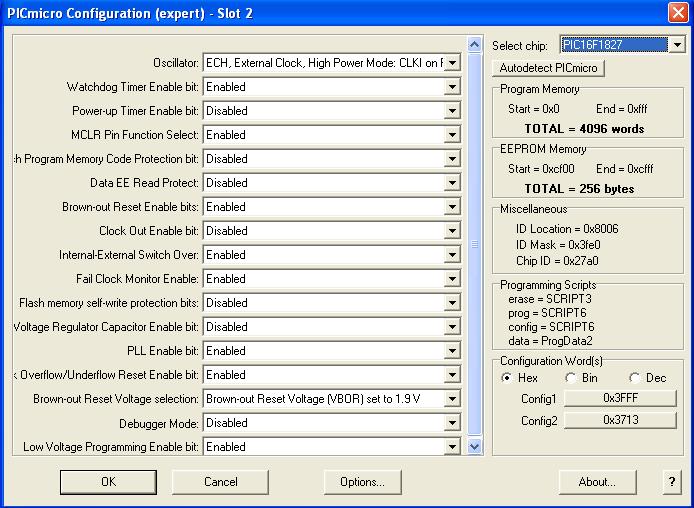Click 'TOTAL = 4096 words' text

coord(584,129)
